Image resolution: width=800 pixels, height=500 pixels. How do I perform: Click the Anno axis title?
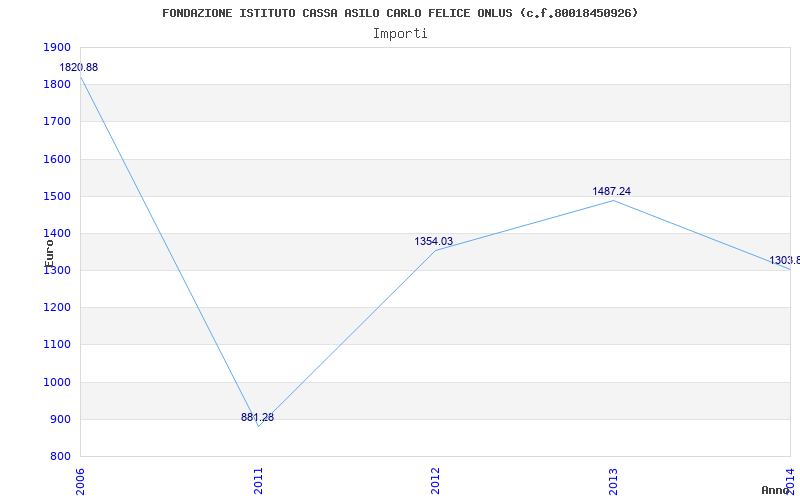[775, 490]
